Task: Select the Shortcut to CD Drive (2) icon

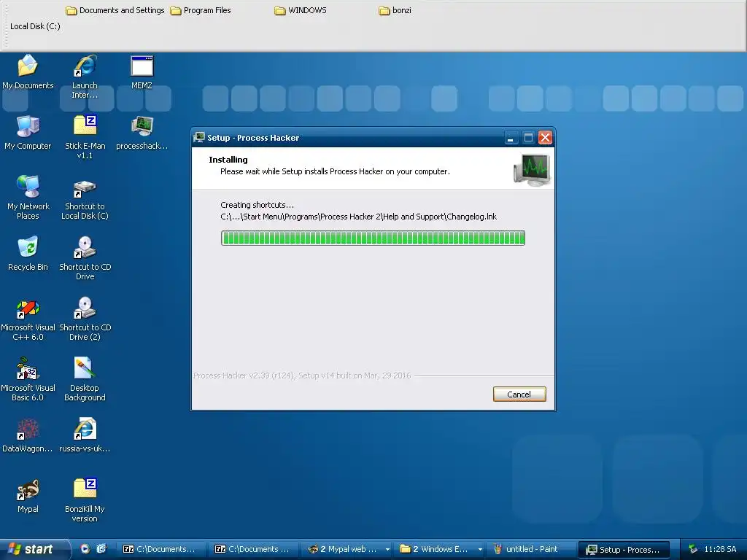Action: click(x=85, y=319)
